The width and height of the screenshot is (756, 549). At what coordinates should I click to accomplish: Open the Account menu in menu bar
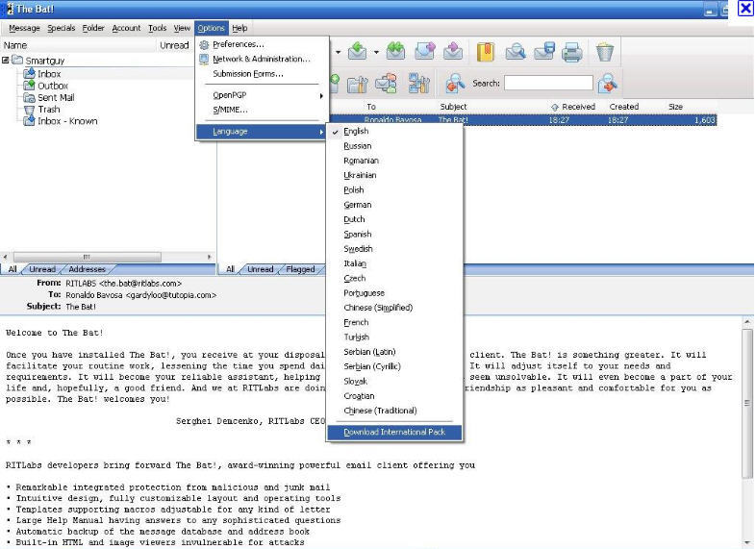click(x=126, y=28)
